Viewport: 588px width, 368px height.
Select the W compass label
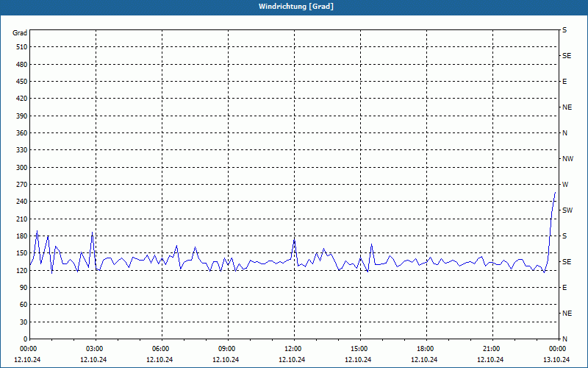pyautogui.click(x=565, y=185)
